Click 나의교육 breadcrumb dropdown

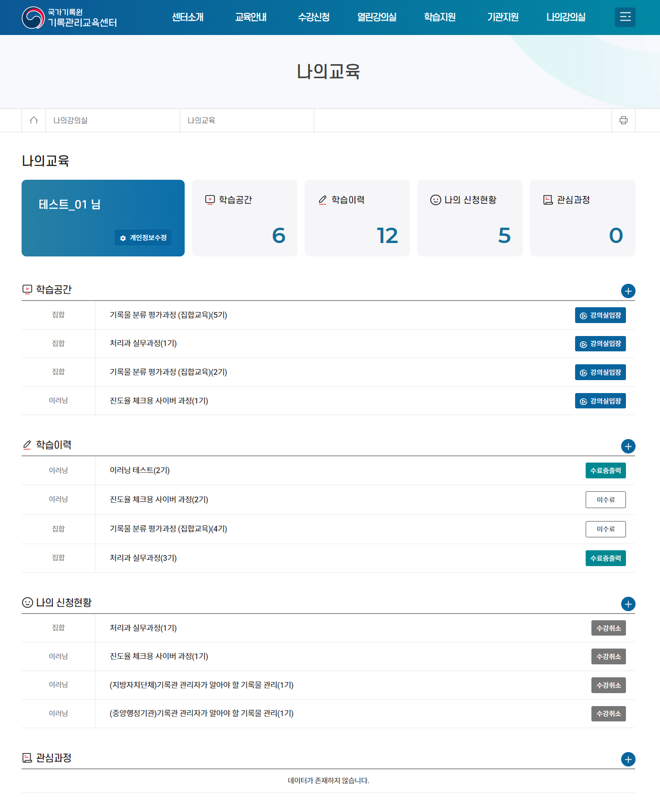[247, 120]
